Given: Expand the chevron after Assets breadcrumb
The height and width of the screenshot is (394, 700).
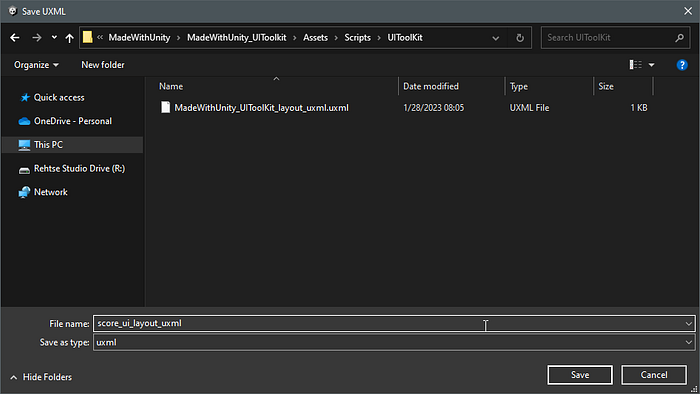Looking at the screenshot, I should tap(336, 38).
